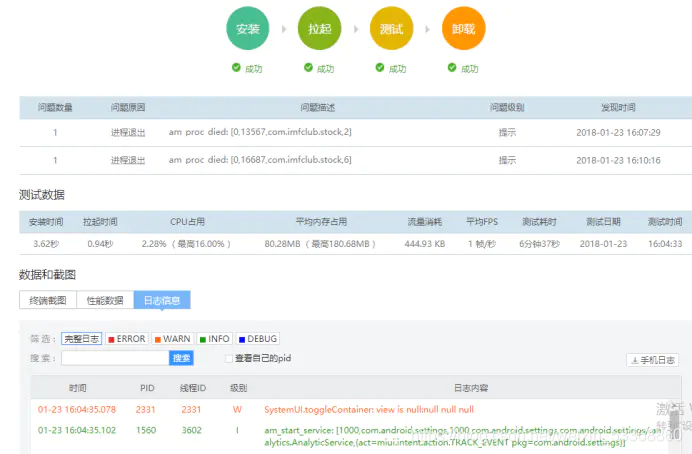Click CPU usage value 2.28%
692x454 pixels.
(154, 244)
